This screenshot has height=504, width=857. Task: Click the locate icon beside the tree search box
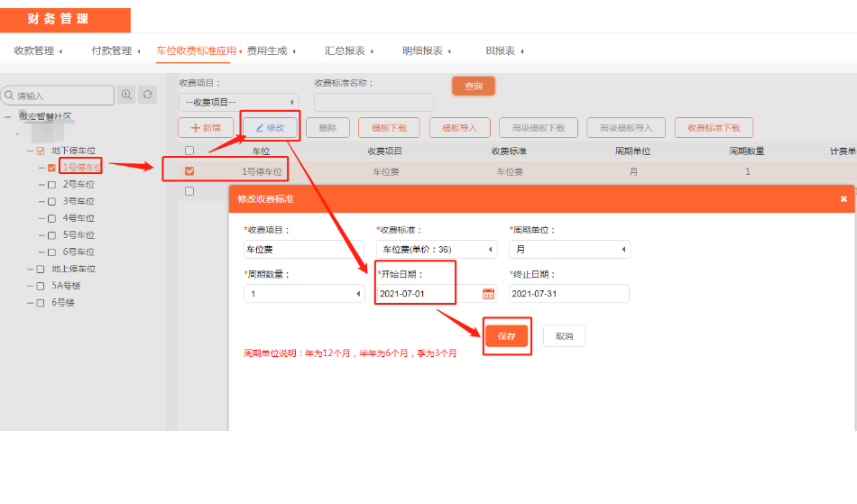pos(126,95)
